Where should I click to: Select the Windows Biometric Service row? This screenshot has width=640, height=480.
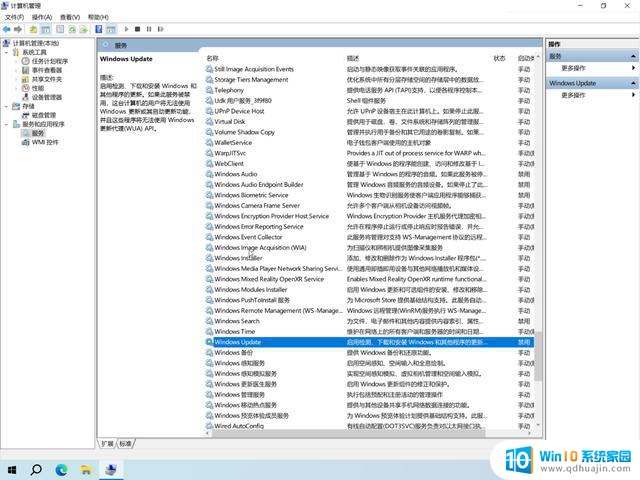pyautogui.click(x=369, y=195)
